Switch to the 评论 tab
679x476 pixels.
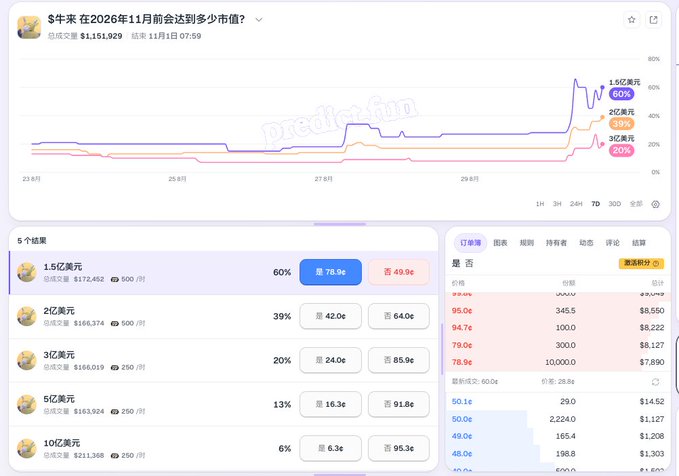tap(612, 243)
